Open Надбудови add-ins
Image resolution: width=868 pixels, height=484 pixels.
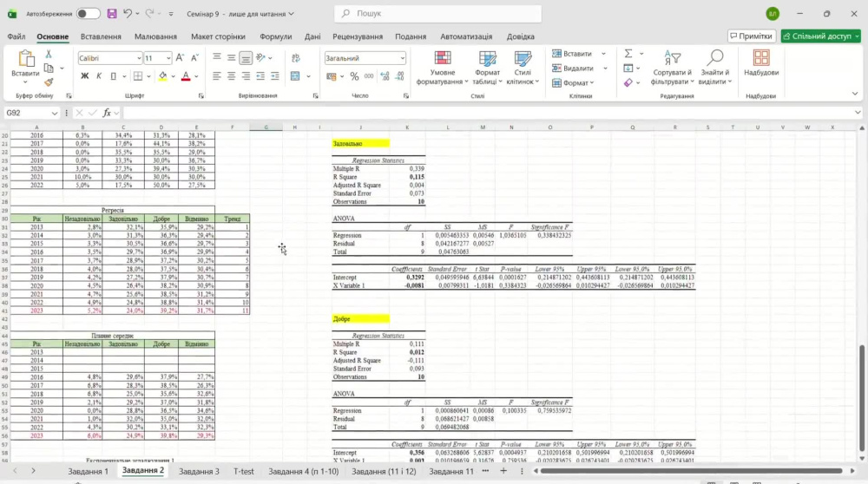click(x=761, y=62)
